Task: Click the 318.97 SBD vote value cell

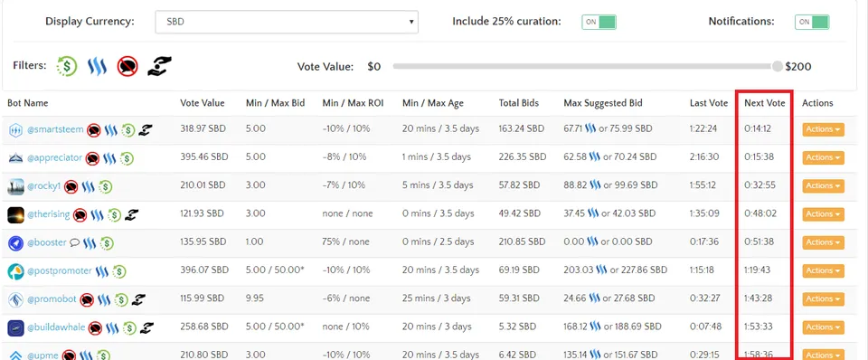Action: (x=203, y=129)
